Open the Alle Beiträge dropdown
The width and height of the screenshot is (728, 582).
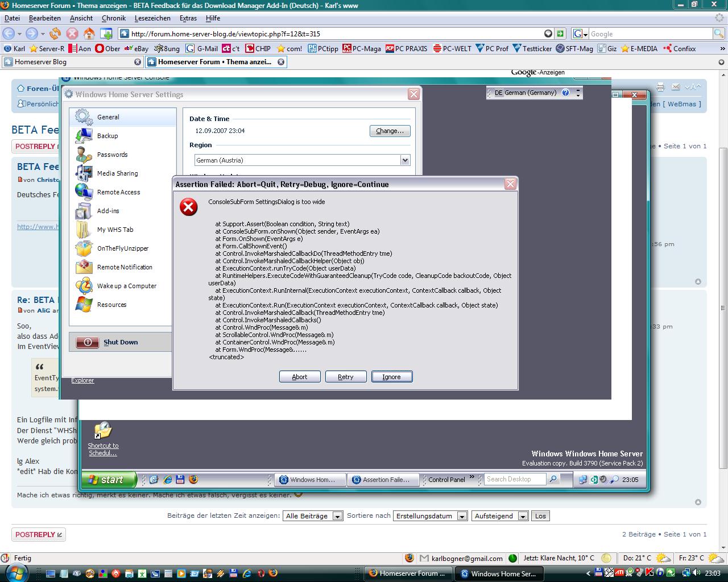coord(337,516)
